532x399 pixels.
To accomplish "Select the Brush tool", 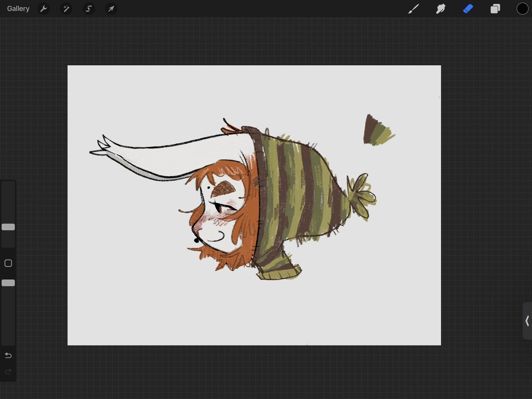I will click(414, 8).
